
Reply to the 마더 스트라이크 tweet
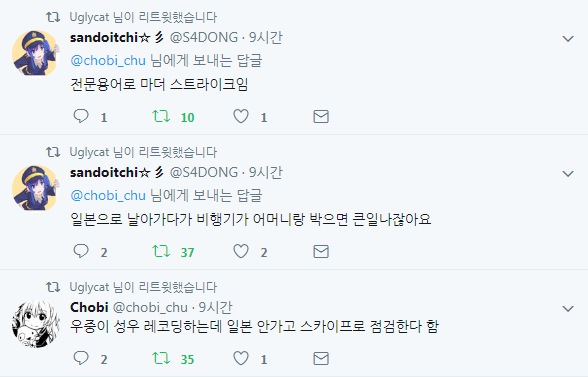(x=81, y=116)
